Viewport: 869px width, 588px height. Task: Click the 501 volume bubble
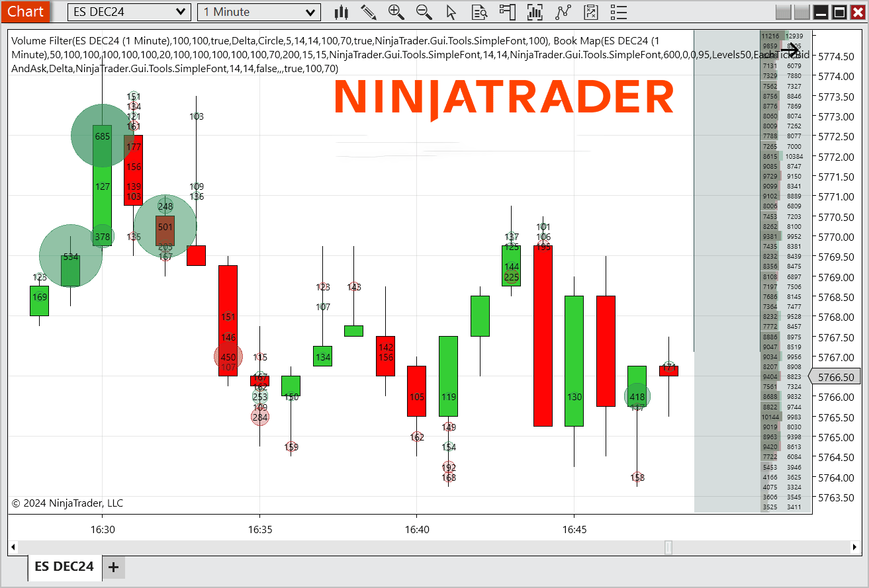[x=165, y=227]
